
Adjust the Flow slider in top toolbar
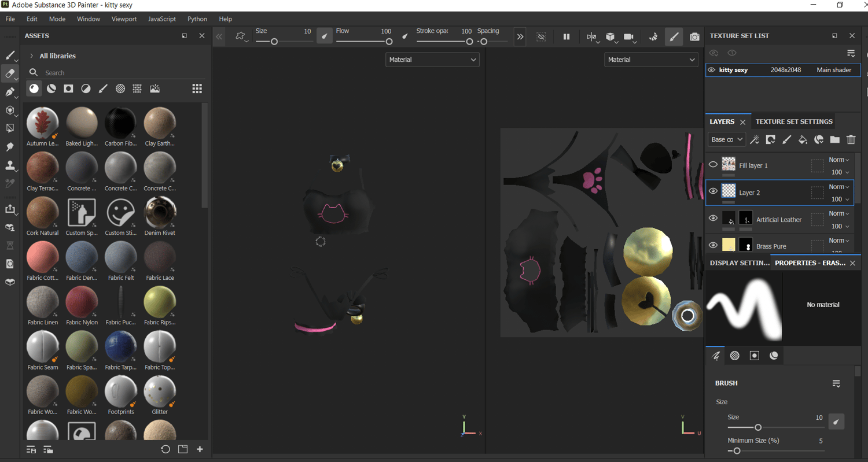pyautogui.click(x=389, y=42)
